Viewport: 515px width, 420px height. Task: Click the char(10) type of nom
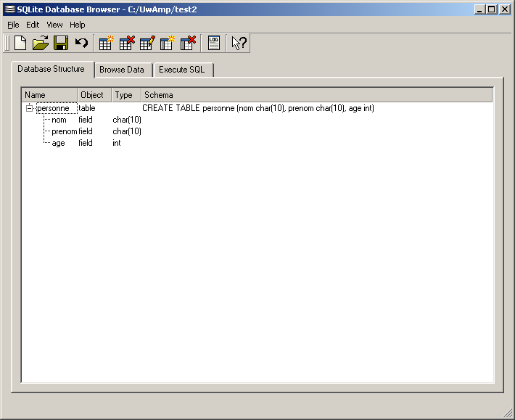coord(127,120)
